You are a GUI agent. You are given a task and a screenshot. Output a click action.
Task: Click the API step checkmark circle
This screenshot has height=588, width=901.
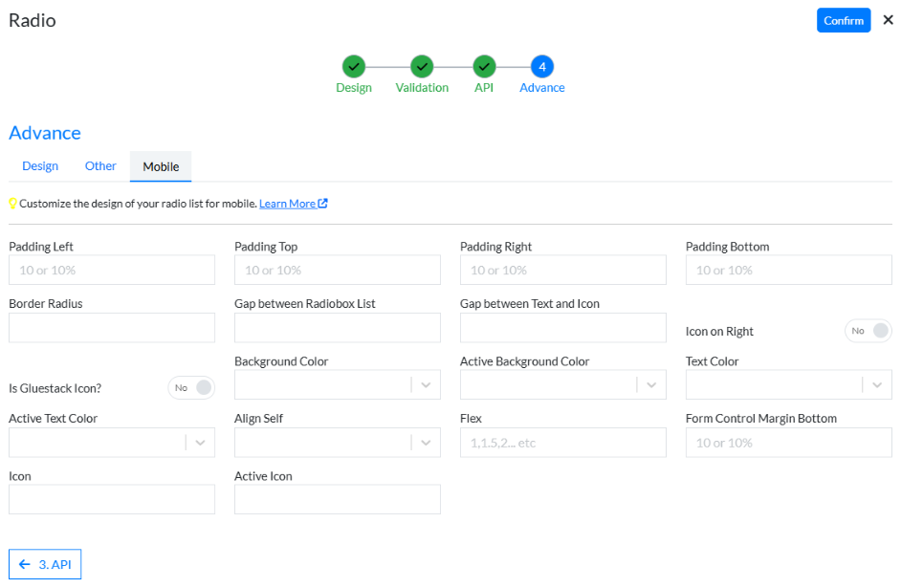pyautogui.click(x=484, y=67)
